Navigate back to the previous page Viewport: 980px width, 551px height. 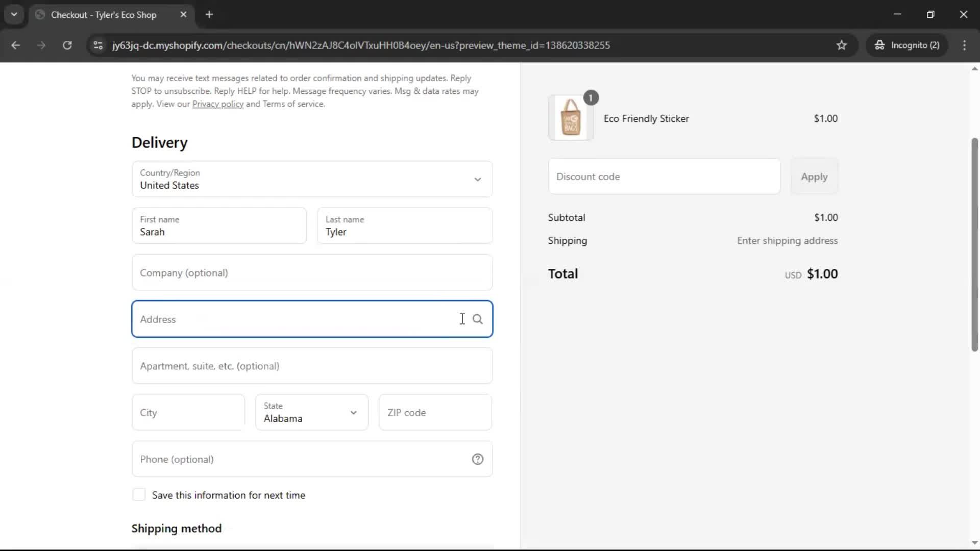coord(16,45)
